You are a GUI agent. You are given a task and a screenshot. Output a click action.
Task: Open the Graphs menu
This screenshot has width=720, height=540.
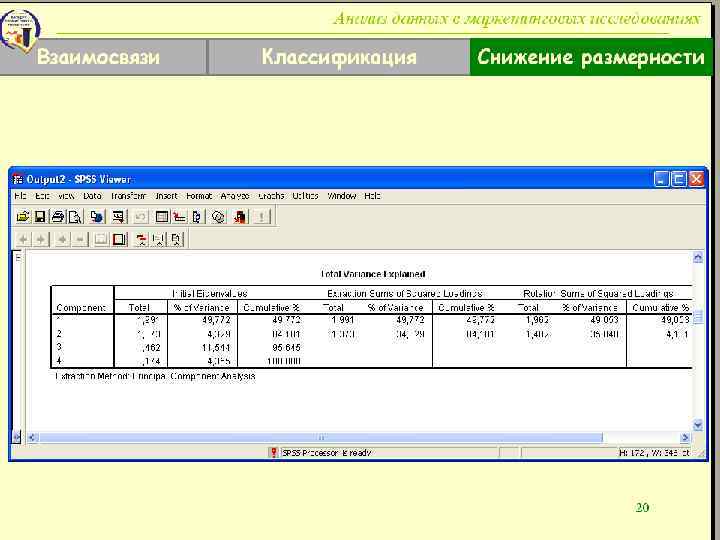click(x=271, y=196)
